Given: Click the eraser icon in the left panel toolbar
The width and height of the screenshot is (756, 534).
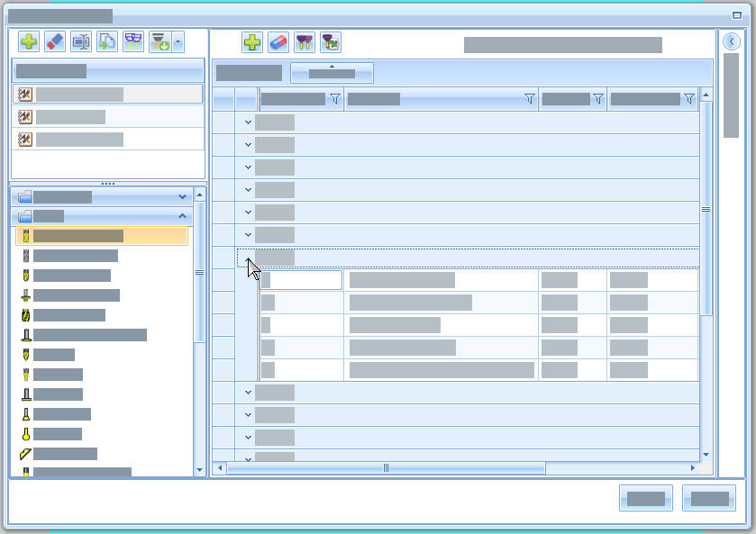Looking at the screenshot, I should [x=55, y=41].
